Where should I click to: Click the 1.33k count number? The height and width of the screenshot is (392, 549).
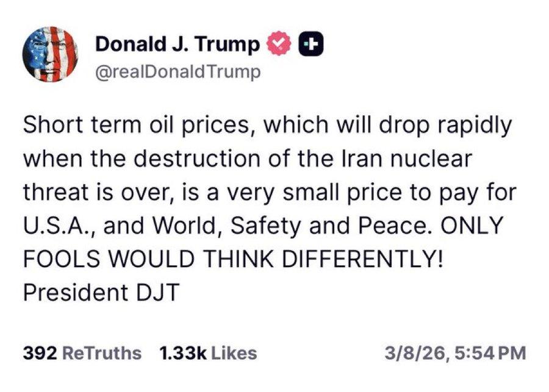coord(181,353)
